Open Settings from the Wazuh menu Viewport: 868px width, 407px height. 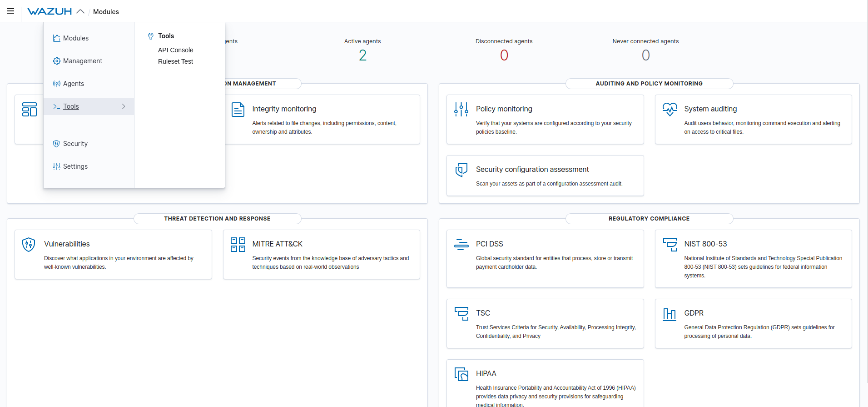tap(75, 166)
